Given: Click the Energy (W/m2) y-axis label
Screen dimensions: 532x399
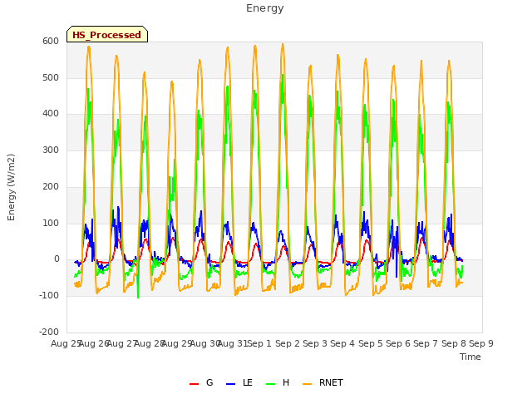Looking at the screenshot, I should coord(11,187).
